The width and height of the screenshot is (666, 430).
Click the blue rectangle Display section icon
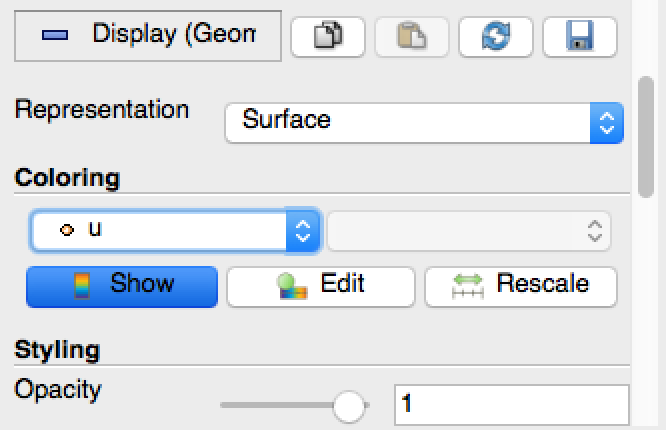point(55,35)
